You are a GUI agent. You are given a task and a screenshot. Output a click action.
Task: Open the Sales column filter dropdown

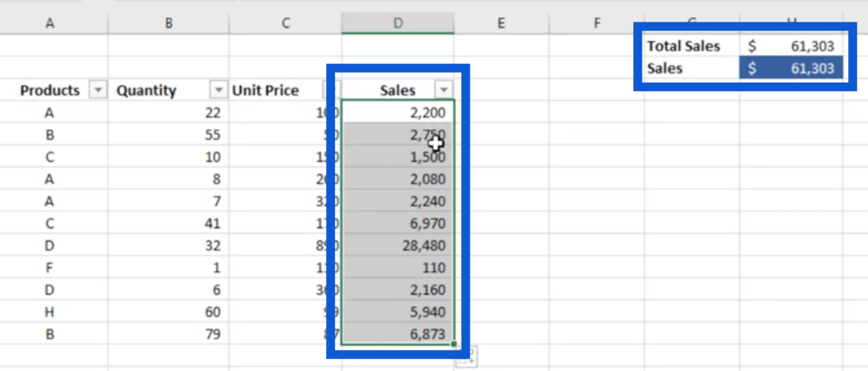[443, 90]
